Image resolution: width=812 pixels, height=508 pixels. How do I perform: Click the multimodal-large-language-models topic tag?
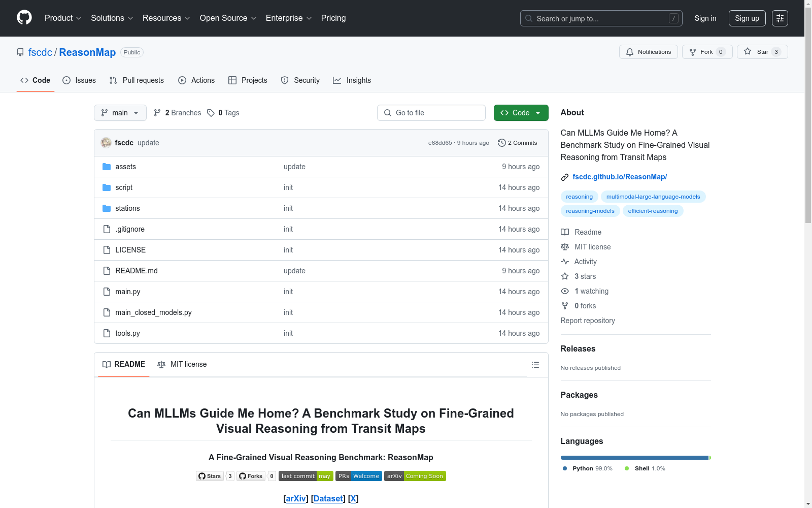point(653,197)
